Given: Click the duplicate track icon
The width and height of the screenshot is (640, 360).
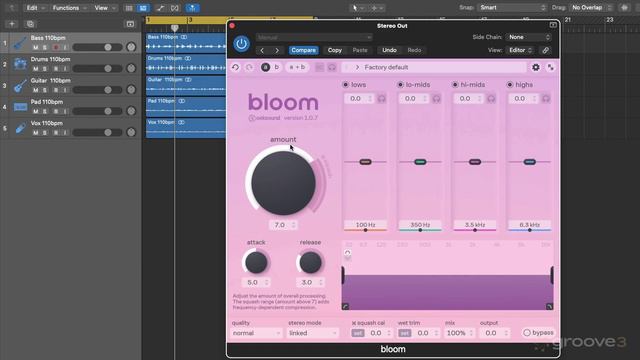Looking at the screenshot, I should point(30,24).
